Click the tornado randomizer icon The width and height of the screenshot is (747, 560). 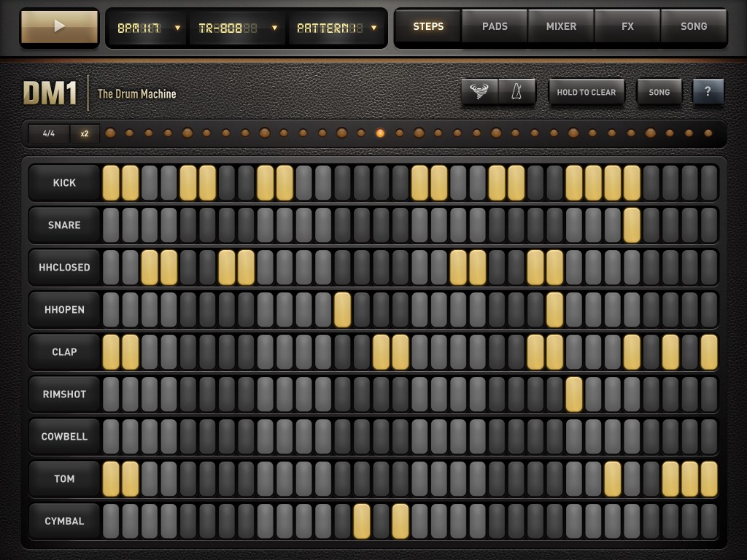coord(479,92)
